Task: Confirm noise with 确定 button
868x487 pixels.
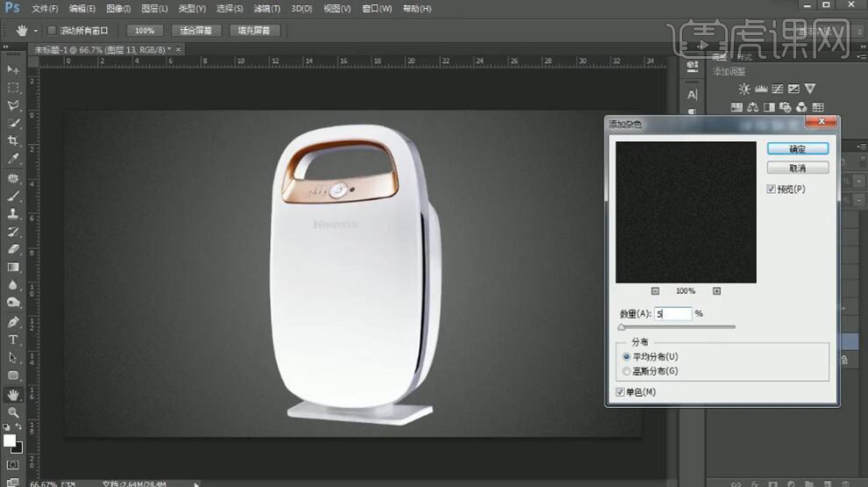Action: point(797,149)
